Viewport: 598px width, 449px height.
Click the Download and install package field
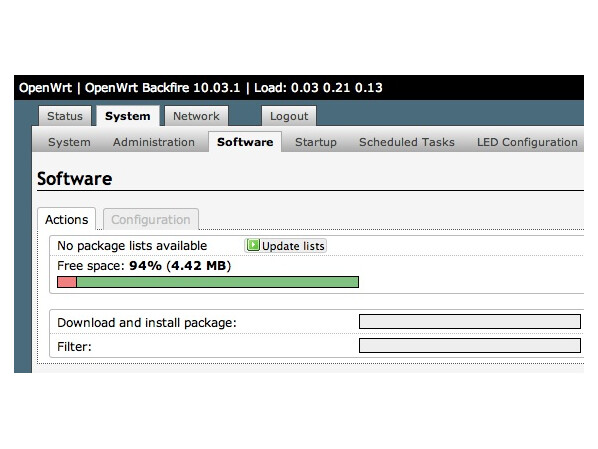[470, 322]
